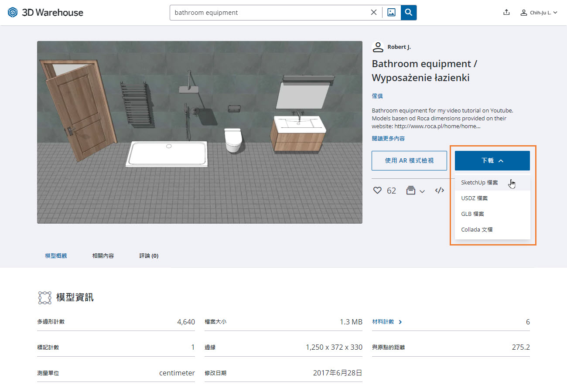Viewport: 567px width, 392px height.
Task: Click the 3D Warehouse title text
Action: pos(52,13)
